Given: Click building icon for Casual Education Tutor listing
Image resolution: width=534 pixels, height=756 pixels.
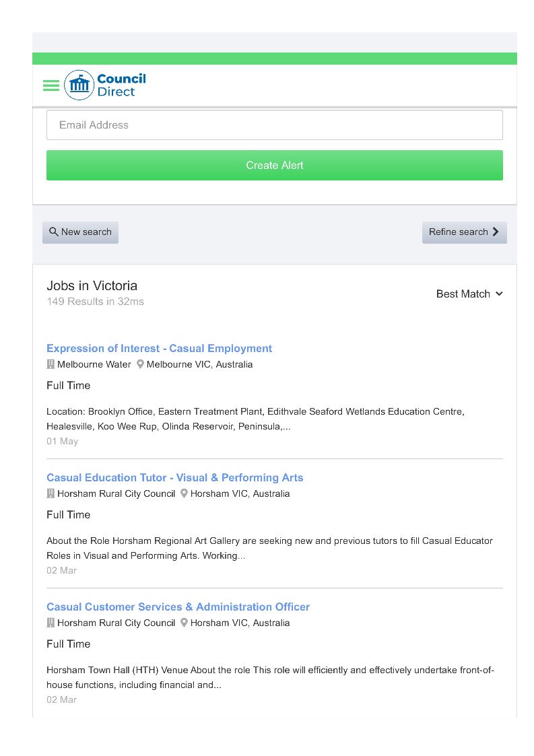Looking at the screenshot, I should click(51, 493).
